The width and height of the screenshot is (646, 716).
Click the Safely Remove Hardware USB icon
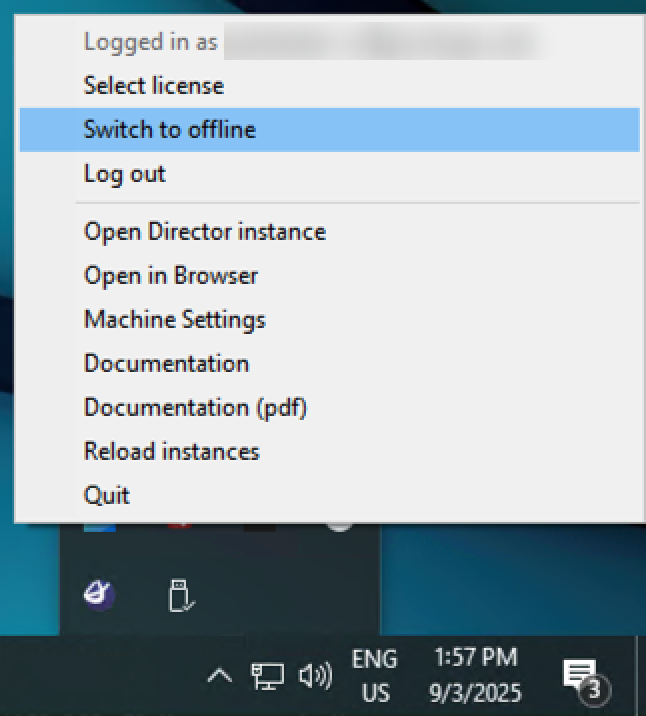(181, 596)
